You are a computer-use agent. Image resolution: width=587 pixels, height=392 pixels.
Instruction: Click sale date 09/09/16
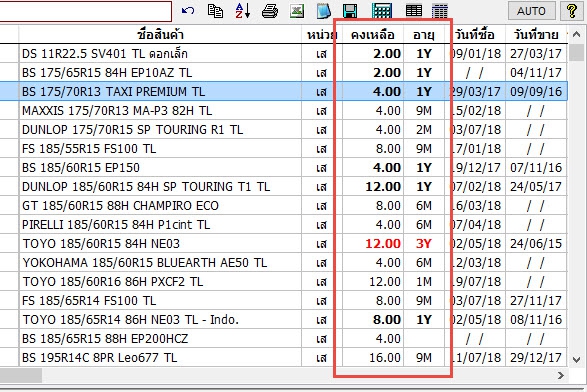tap(536, 91)
